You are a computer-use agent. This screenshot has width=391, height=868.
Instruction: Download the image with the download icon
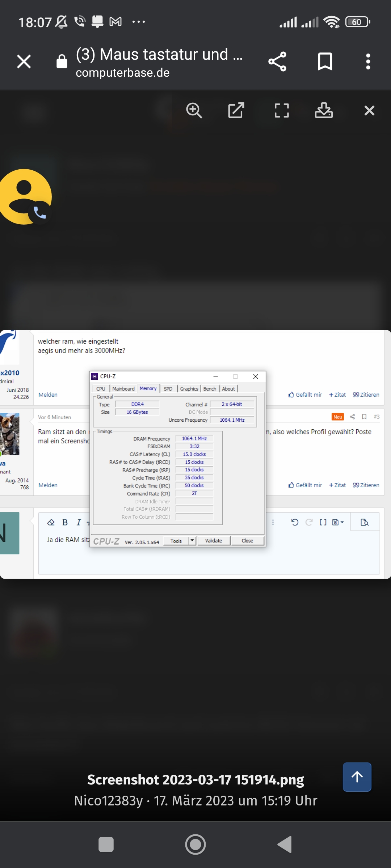coord(324,110)
